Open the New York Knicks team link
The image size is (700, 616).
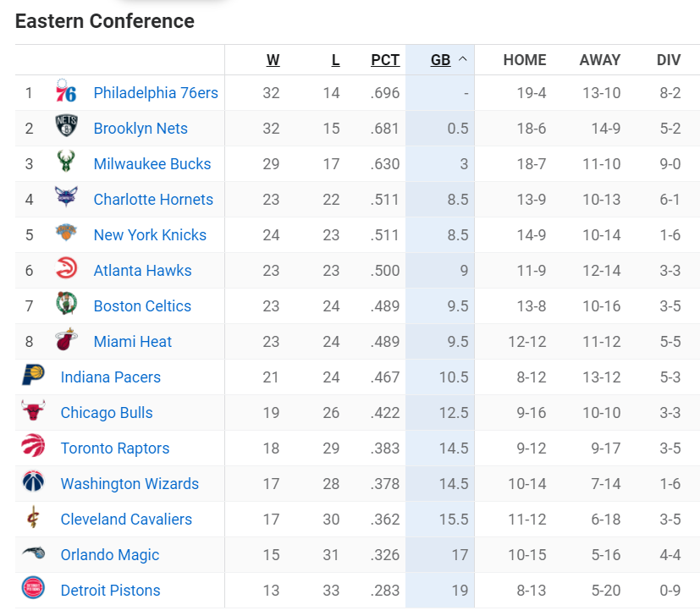pos(150,234)
